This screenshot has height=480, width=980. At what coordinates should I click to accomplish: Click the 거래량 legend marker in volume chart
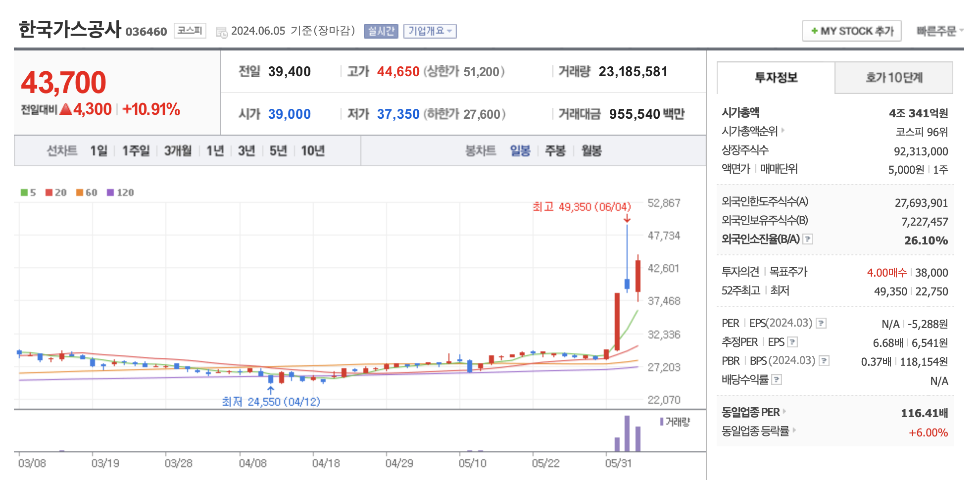(x=662, y=422)
